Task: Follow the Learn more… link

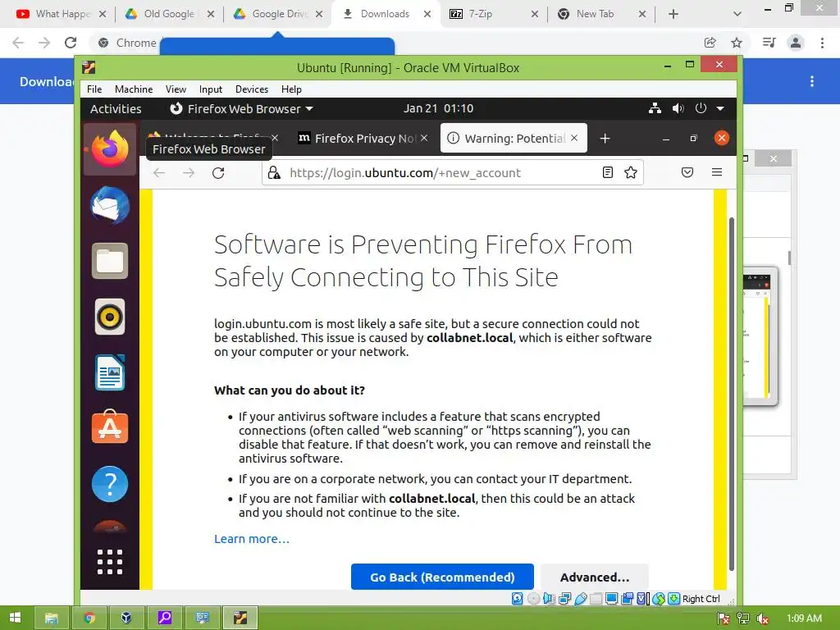Action: [x=252, y=539]
